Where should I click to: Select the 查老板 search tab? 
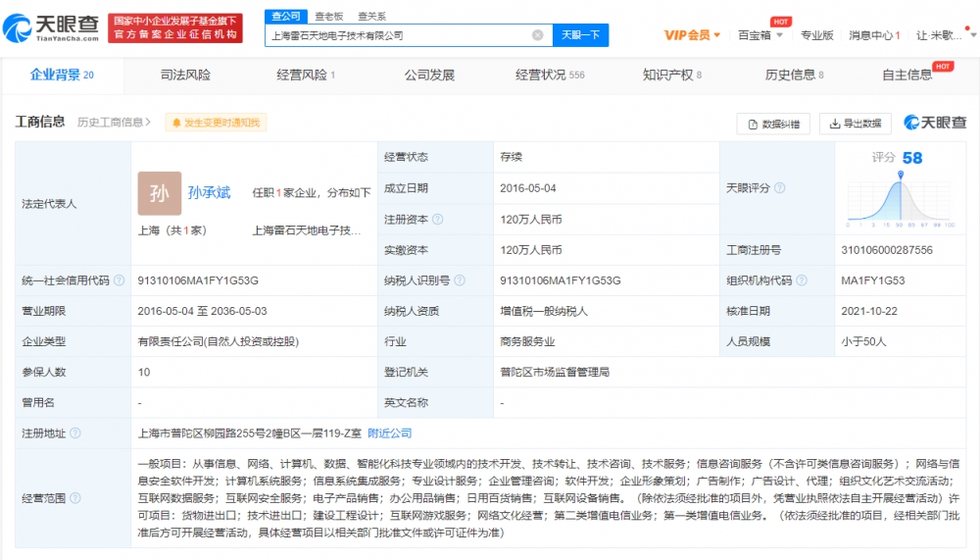point(328,17)
